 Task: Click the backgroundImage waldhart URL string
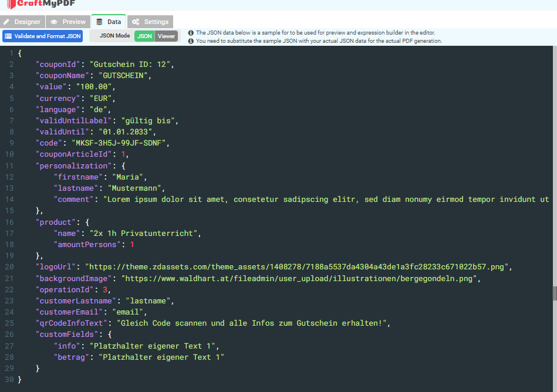click(x=299, y=279)
